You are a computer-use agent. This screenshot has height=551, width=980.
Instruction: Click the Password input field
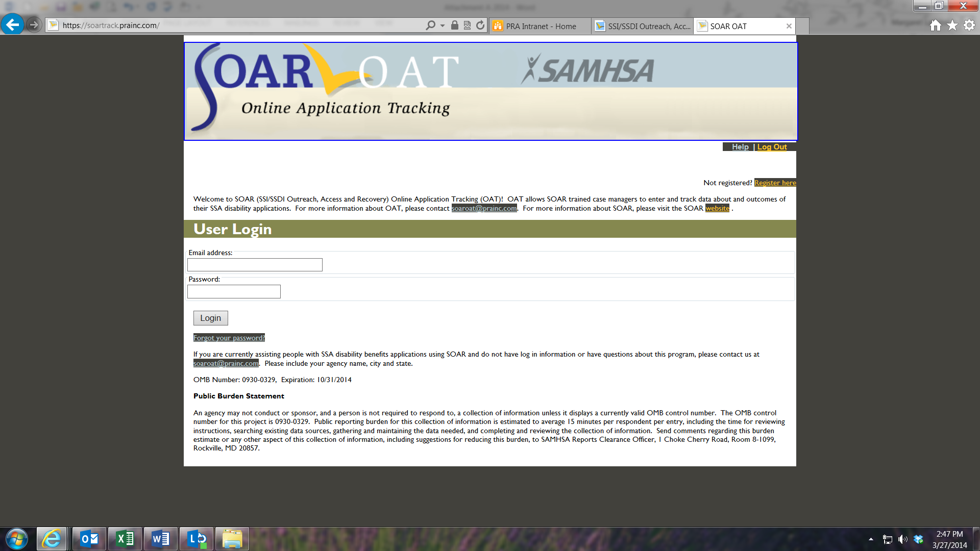pyautogui.click(x=234, y=291)
